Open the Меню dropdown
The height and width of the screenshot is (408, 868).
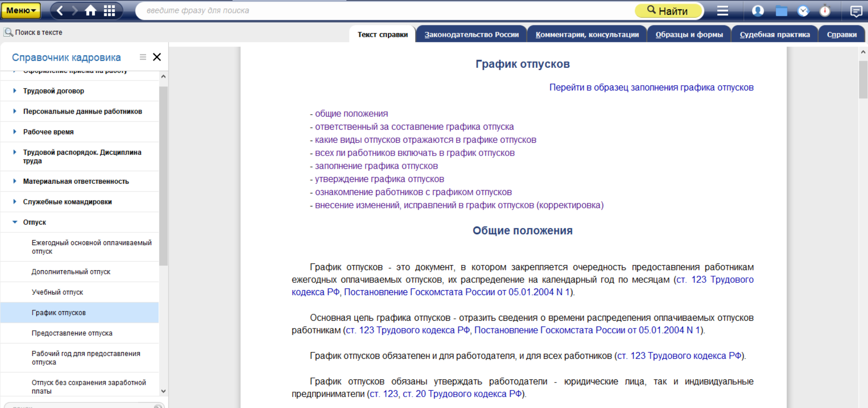pos(21,10)
